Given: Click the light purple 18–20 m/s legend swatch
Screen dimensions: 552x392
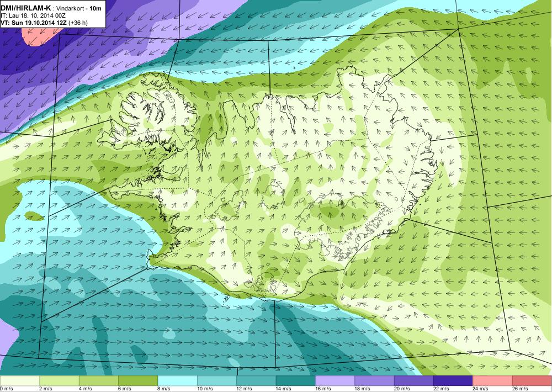Looking at the screenshot, I should point(375,381).
